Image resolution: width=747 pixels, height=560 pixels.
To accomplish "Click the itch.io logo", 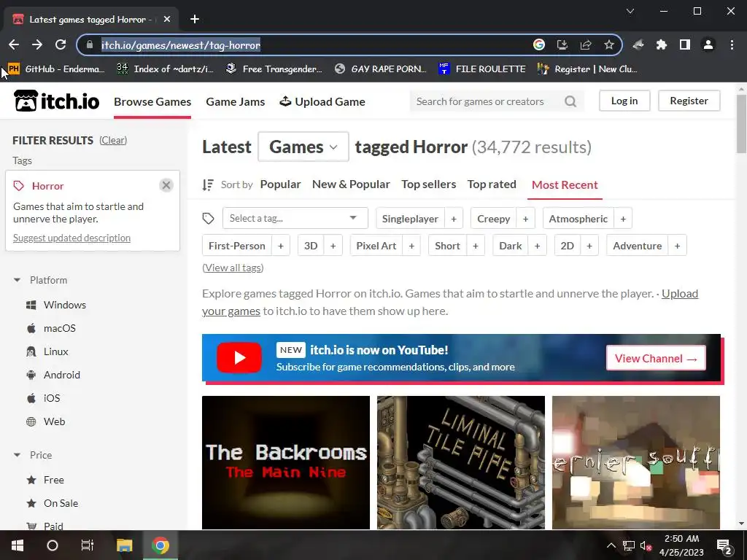I will point(57,101).
